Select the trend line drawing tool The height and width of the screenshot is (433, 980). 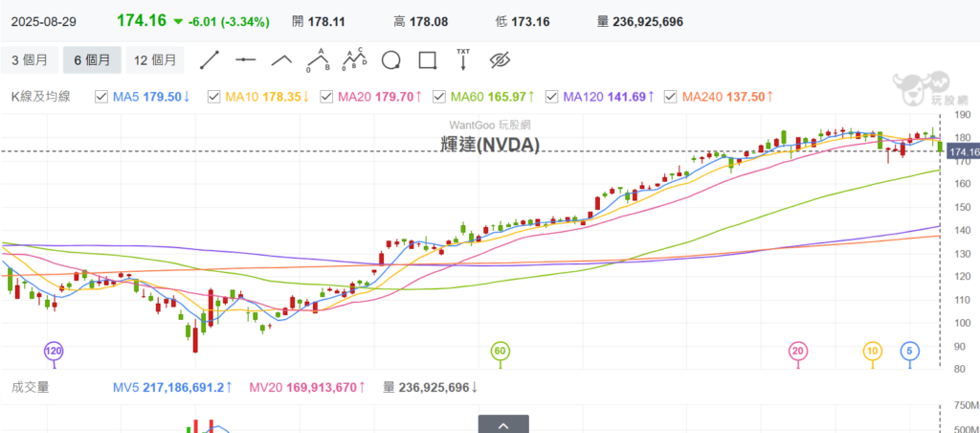(x=210, y=60)
